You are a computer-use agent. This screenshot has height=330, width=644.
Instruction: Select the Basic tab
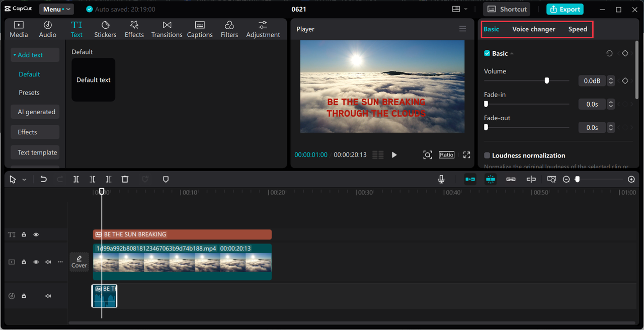tap(491, 29)
